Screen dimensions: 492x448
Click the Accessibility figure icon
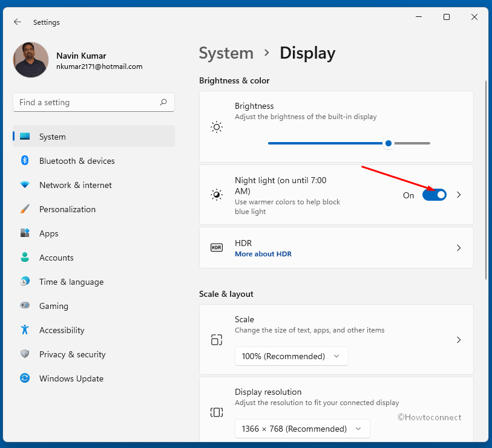point(25,330)
